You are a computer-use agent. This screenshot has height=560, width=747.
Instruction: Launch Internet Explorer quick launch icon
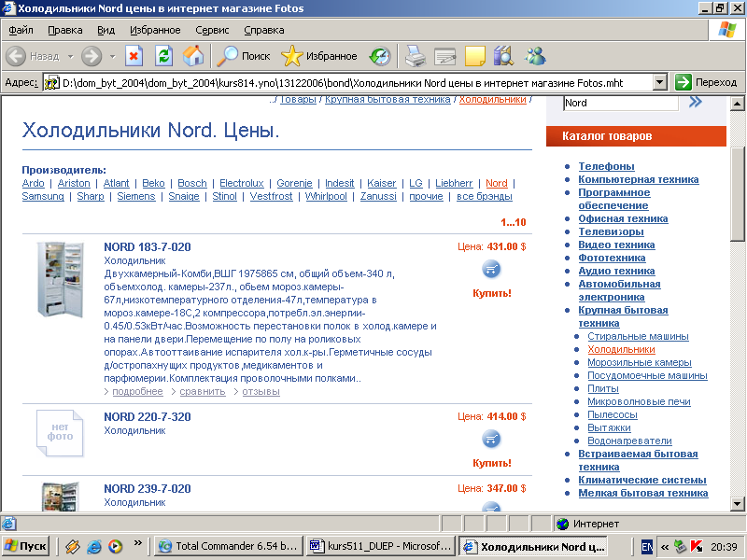(94, 546)
